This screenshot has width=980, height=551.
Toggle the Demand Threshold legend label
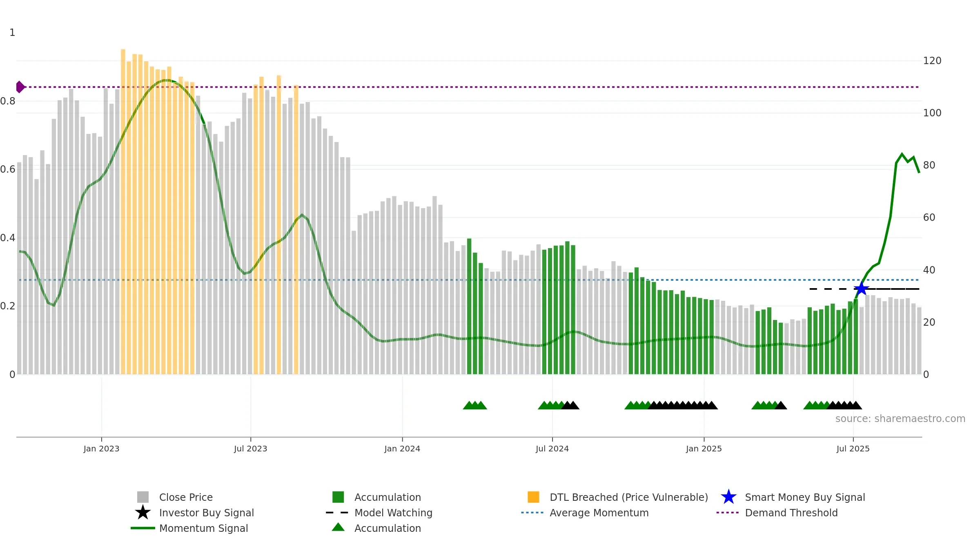791,513
